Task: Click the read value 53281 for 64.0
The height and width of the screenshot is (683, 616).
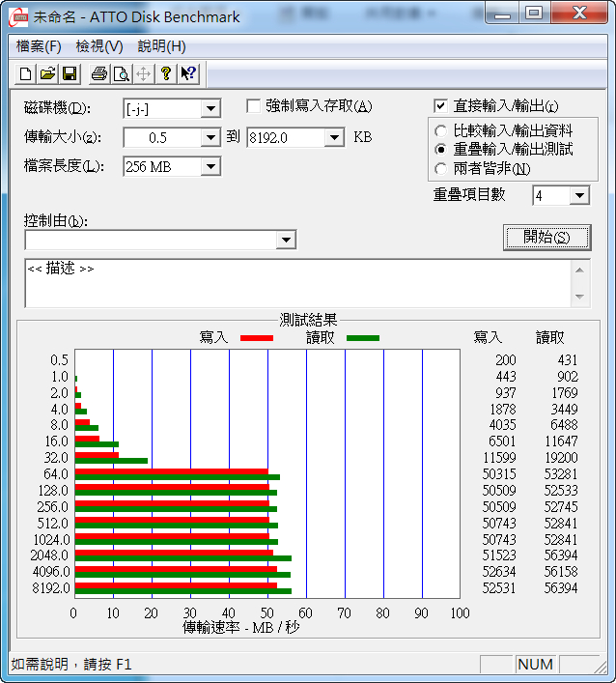Action: pos(561,474)
